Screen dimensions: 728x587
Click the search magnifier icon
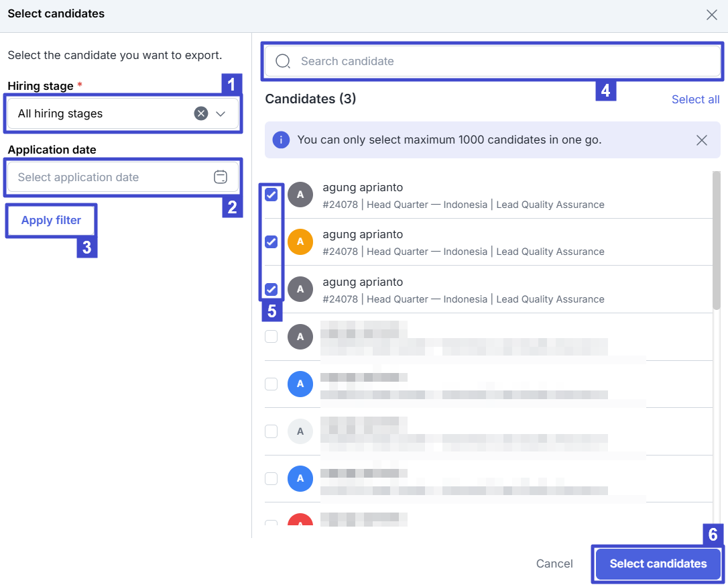(283, 61)
